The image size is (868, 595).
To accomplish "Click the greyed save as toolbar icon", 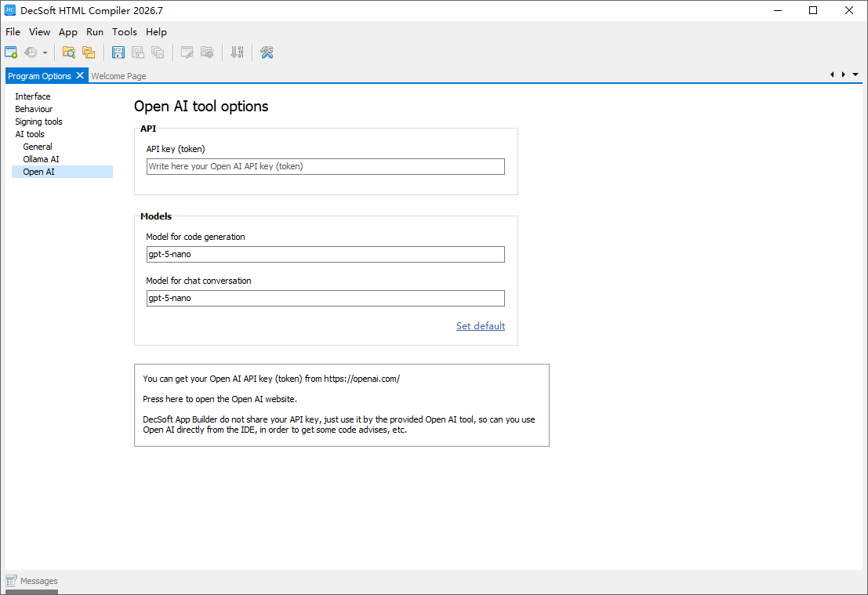I will [138, 53].
